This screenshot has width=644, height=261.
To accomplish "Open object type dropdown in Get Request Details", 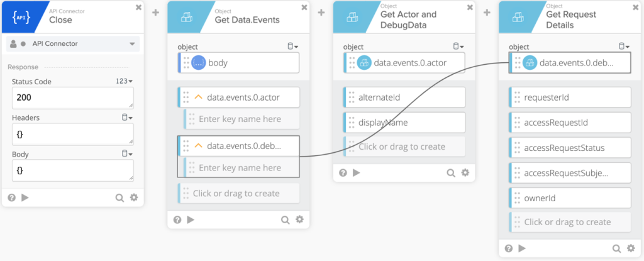I will (x=625, y=47).
